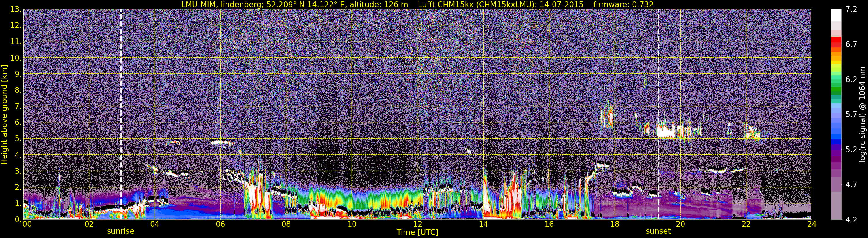Click the '20' time axis tick label
Viewport: 868px width, 238px height.
coord(680,224)
